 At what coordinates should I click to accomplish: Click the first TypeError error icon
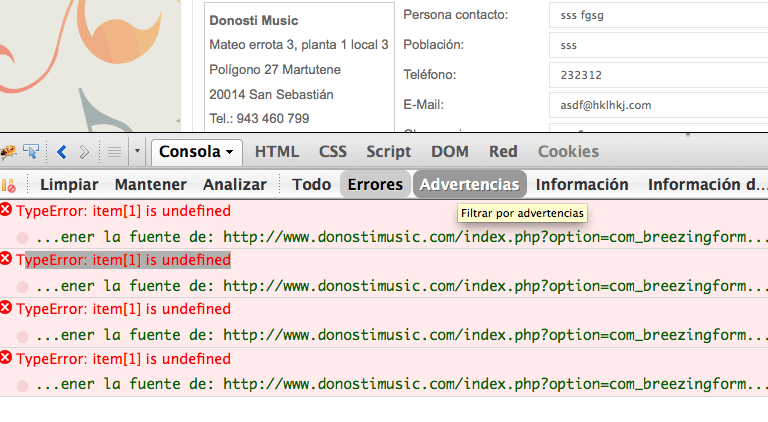6,210
